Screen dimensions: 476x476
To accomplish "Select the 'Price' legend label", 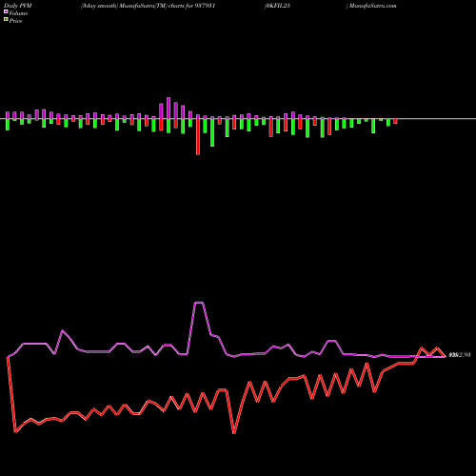I will pos(16,21).
